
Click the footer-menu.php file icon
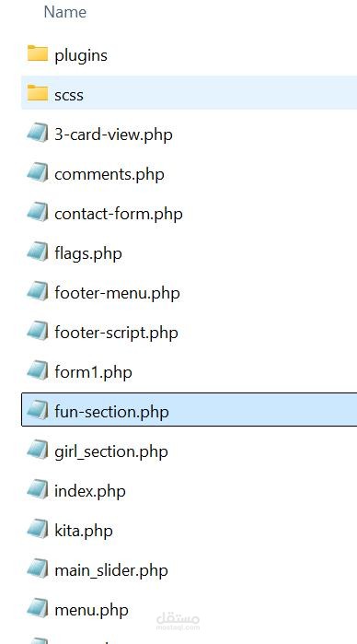pos(38,292)
